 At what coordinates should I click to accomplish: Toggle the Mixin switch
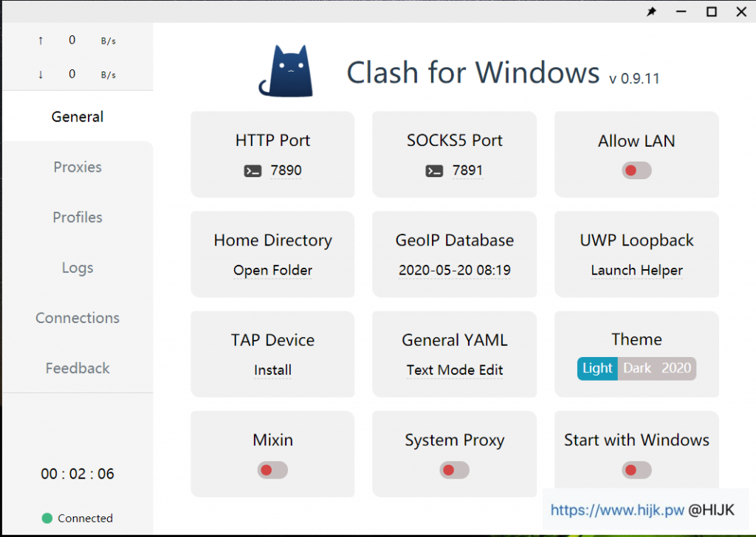(272, 470)
